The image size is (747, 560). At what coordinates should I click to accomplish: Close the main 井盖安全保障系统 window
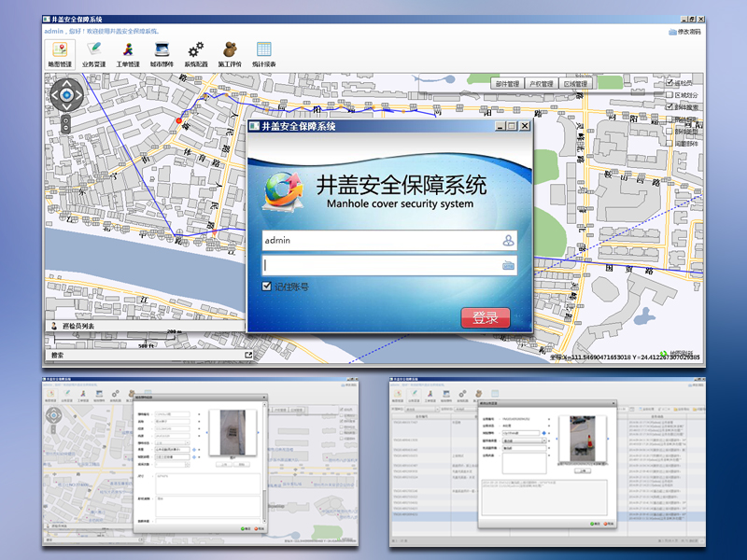[701, 19]
